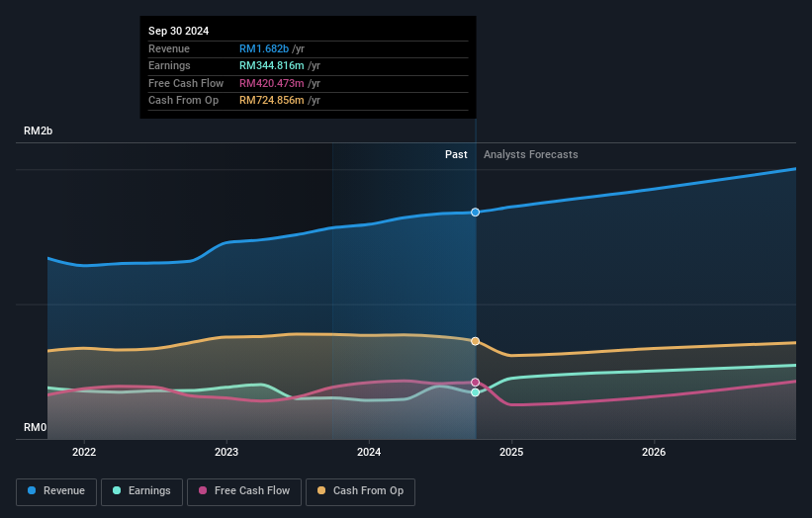Click the RM344.816m earnings value
Screen dimensions: 812x518
[272, 65]
